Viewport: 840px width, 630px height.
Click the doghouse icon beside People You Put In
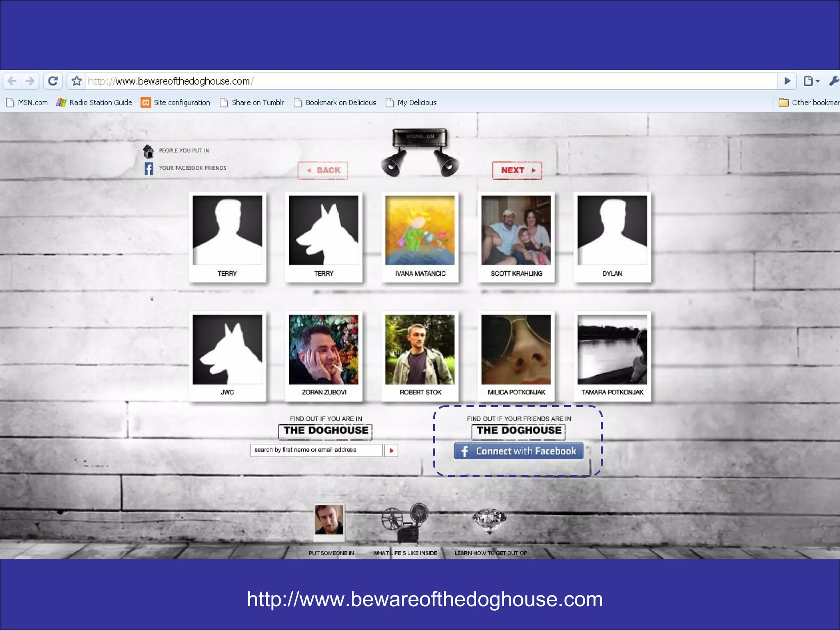coord(148,151)
